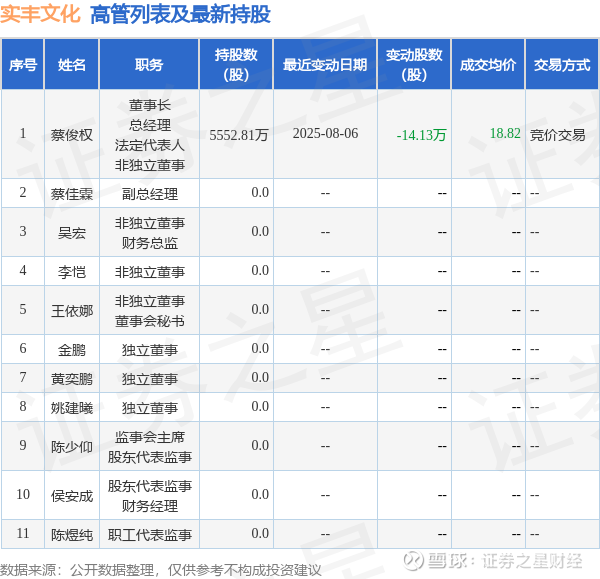
Task: Click the 雪球 logo icon in footer
Action: tap(413, 561)
